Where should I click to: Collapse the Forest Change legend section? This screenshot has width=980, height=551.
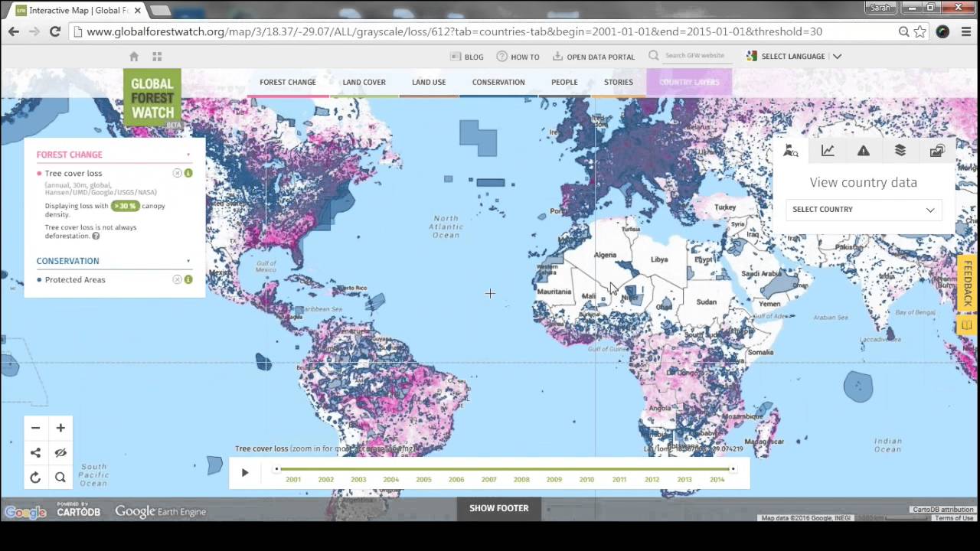[188, 155]
